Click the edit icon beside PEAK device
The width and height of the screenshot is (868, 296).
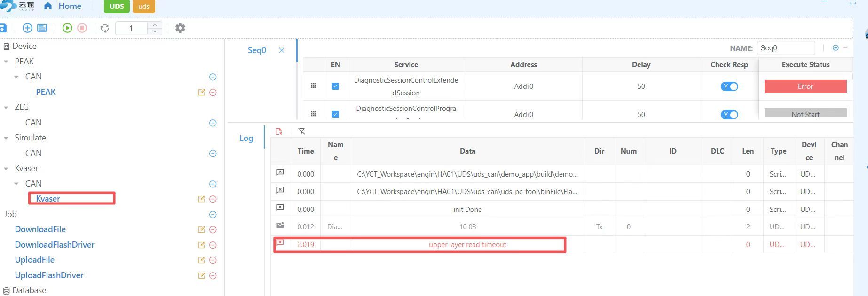tap(201, 93)
